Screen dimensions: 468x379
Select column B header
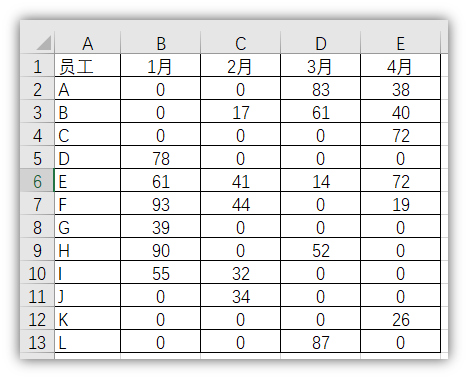(x=161, y=43)
